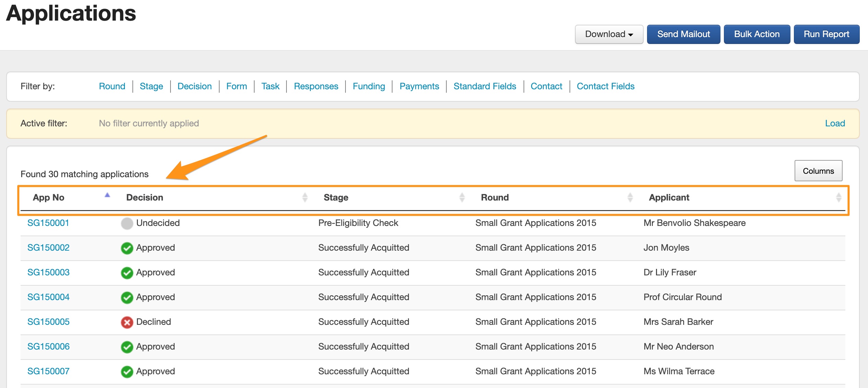868x388 pixels.
Task: Click red Declined icon for SG150005
Action: point(127,322)
